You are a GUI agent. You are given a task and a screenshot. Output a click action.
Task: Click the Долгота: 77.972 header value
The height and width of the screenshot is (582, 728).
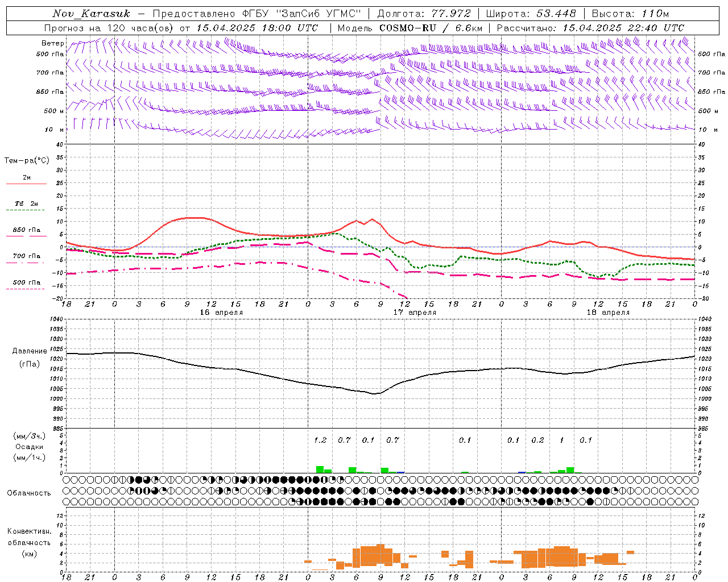pos(424,14)
